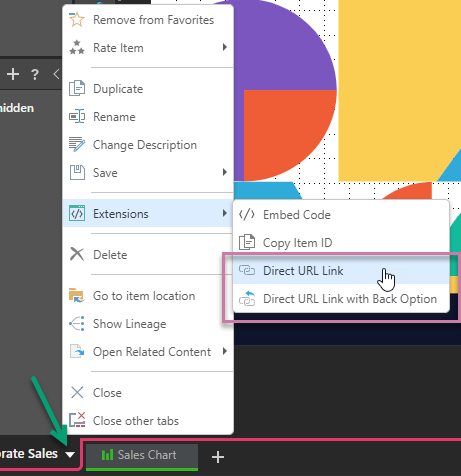Image resolution: width=461 pixels, height=476 pixels.
Task: Click the Duplicate pages icon
Action: (77, 88)
